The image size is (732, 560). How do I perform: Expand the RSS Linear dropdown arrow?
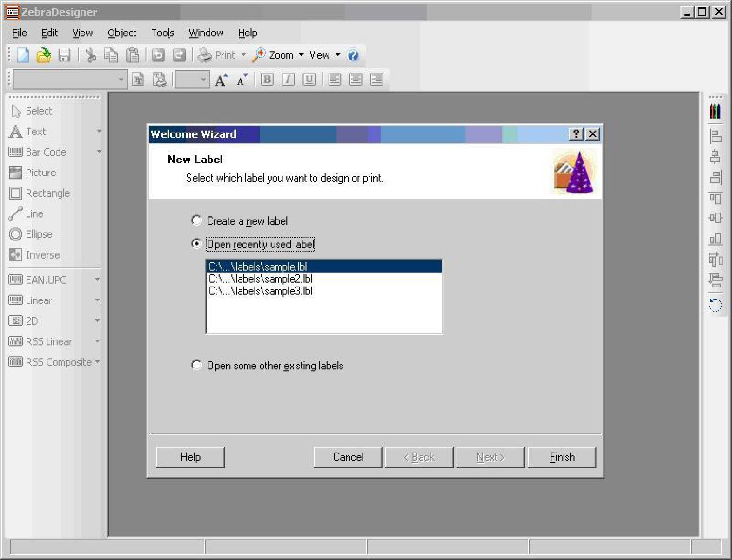tap(97, 341)
